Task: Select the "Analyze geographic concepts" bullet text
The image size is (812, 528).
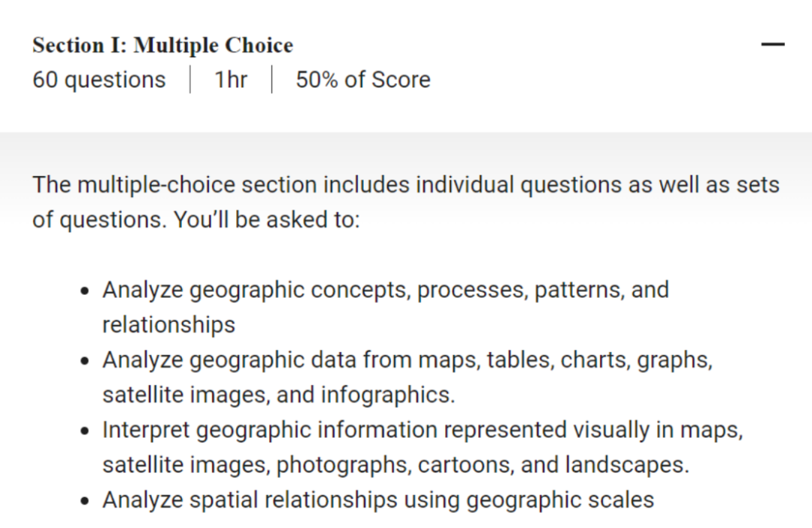Action: 385,290
